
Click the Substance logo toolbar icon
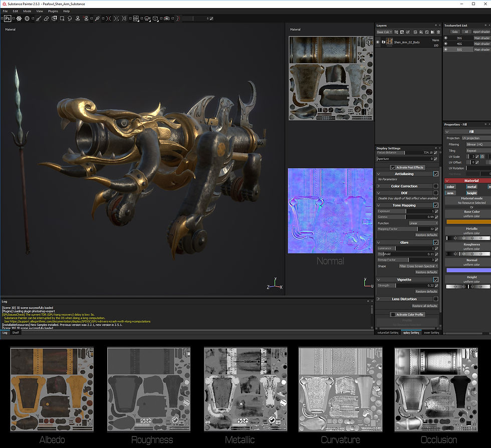pyautogui.click(x=19, y=19)
